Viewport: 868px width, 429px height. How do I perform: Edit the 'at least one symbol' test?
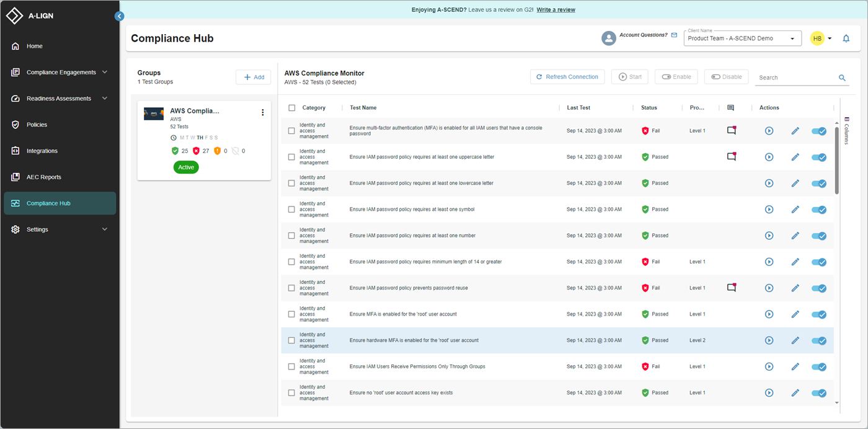tap(795, 210)
